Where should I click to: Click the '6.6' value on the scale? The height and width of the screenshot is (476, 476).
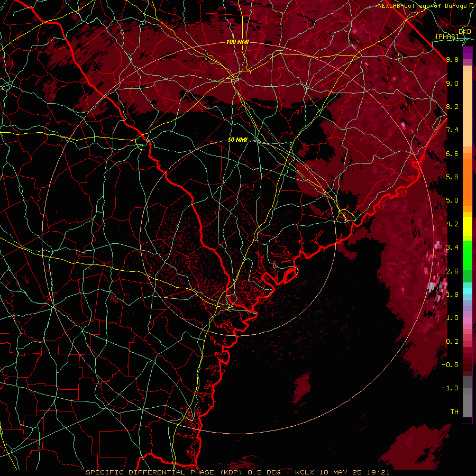452,153
